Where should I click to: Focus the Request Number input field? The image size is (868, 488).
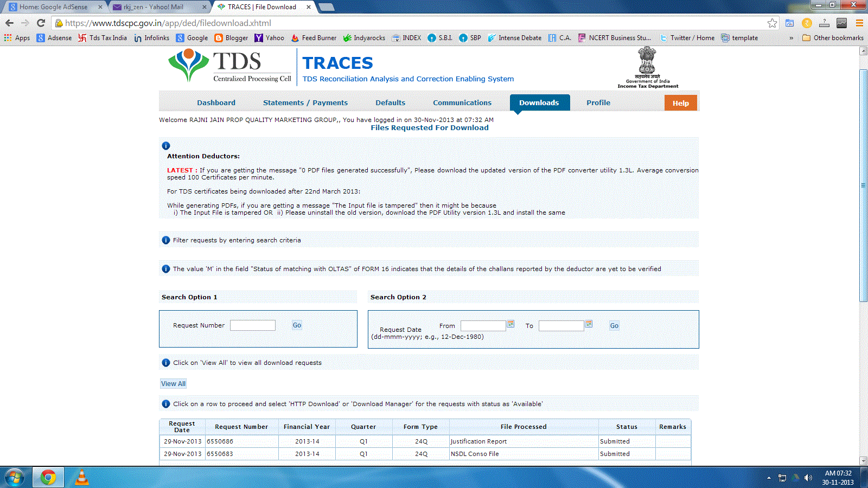(253, 325)
